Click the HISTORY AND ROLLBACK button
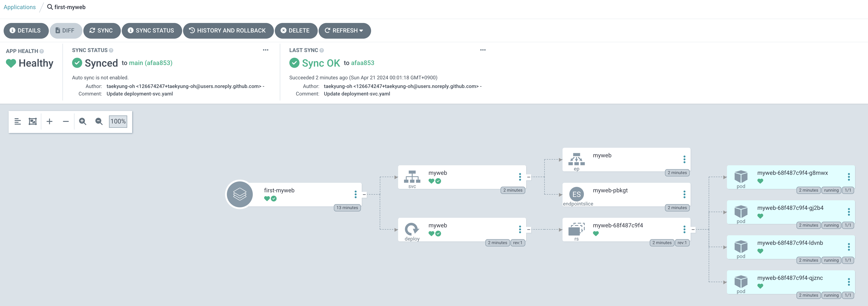The width and height of the screenshot is (868, 306). coord(228,31)
